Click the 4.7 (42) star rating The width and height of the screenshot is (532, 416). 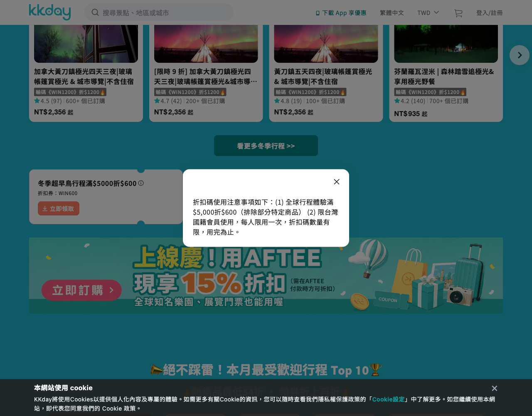pos(168,101)
